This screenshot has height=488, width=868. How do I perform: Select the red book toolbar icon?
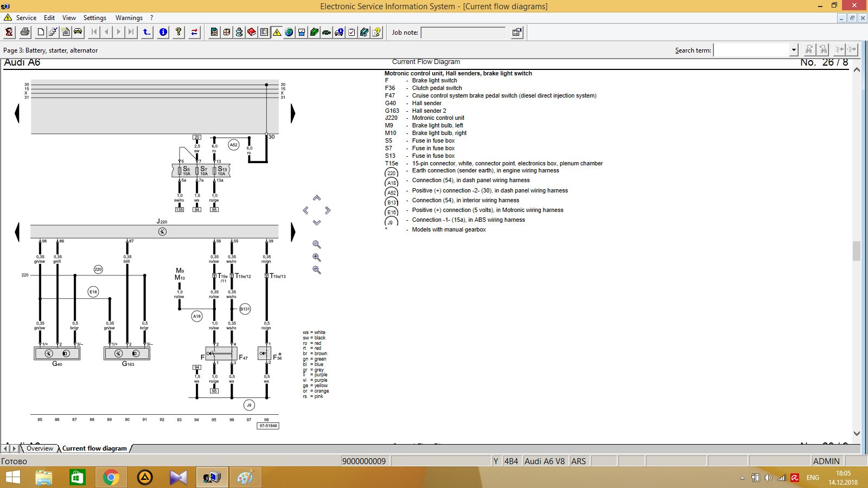pyautogui.click(x=252, y=33)
